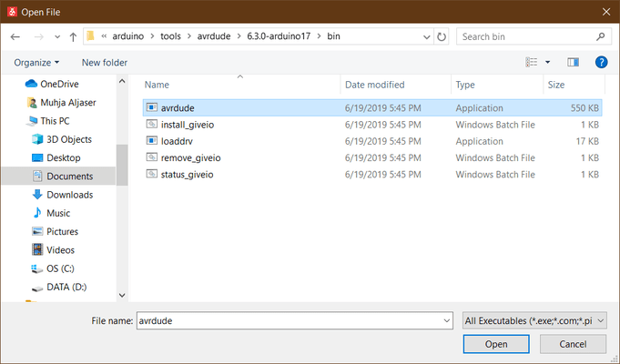Refresh the bin folder
This screenshot has height=364, width=620.
tap(442, 36)
